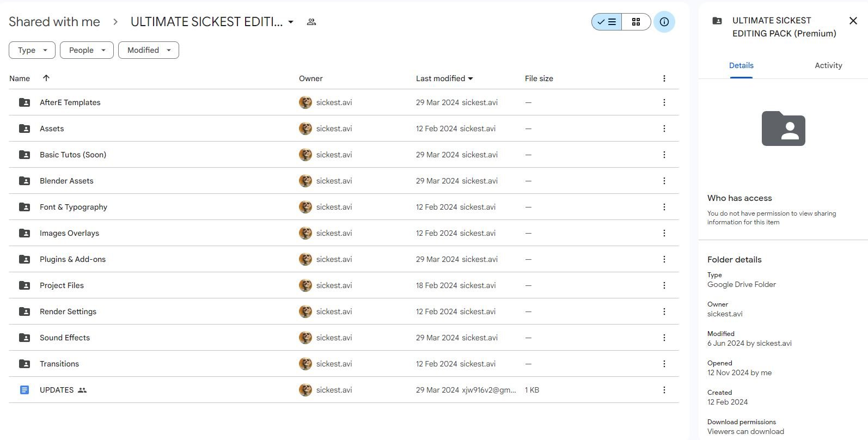Switch to the Details tab
The height and width of the screenshot is (440, 868).
[x=741, y=65]
